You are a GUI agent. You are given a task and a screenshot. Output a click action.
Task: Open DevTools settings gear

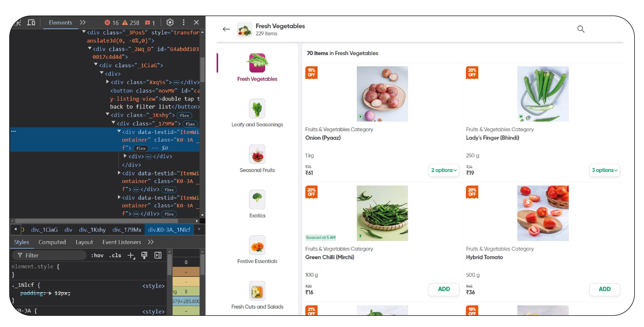[170, 22]
